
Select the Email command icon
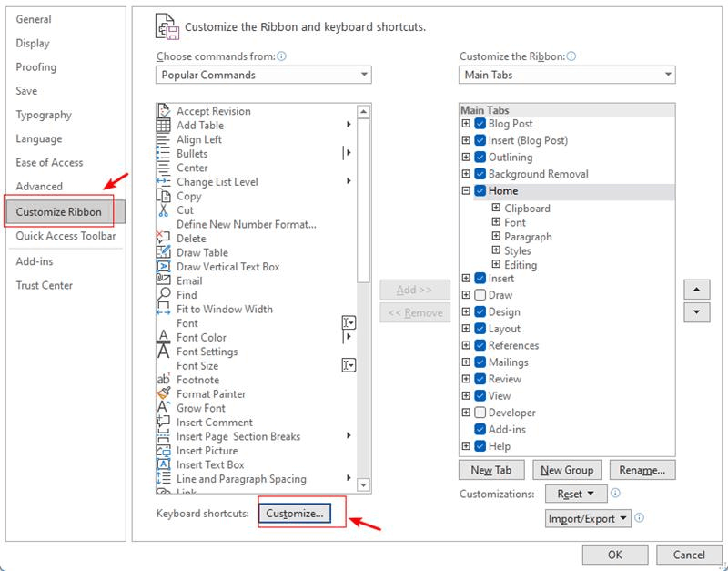(164, 280)
